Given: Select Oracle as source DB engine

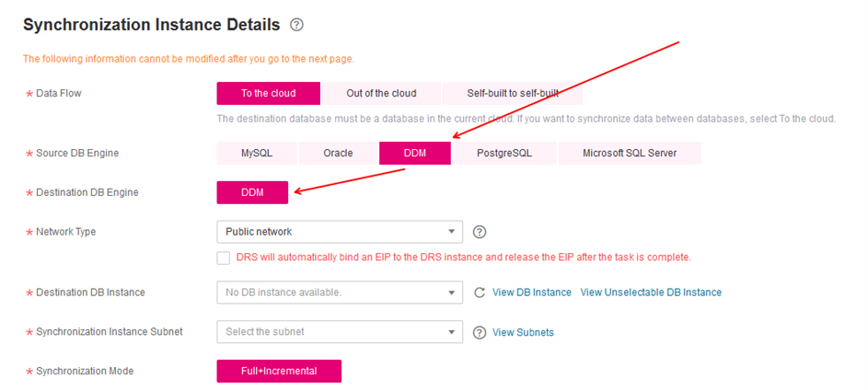Looking at the screenshot, I should pyautogui.click(x=338, y=153).
